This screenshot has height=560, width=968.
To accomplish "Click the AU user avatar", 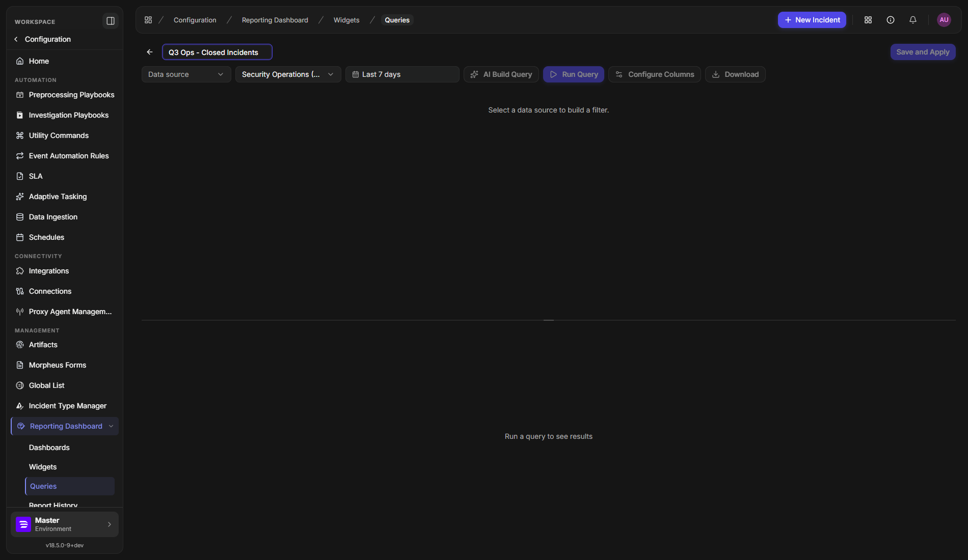I will click(x=944, y=20).
